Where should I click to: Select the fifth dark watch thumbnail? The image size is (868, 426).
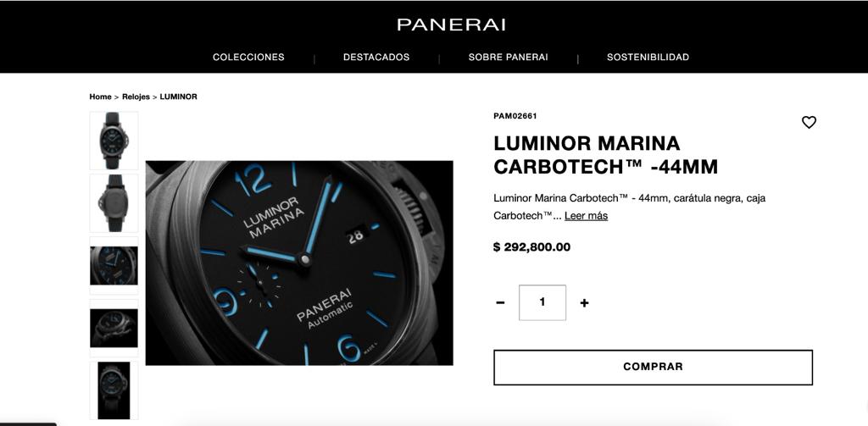(x=114, y=390)
